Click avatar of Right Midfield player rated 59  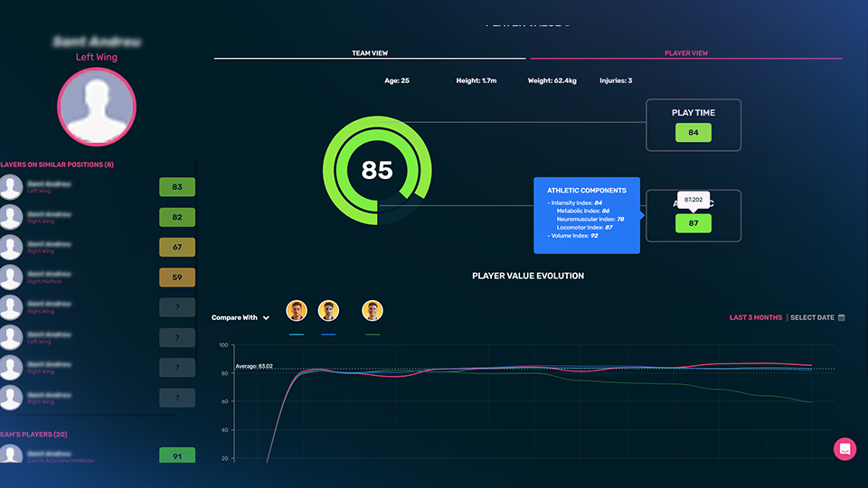(11, 277)
